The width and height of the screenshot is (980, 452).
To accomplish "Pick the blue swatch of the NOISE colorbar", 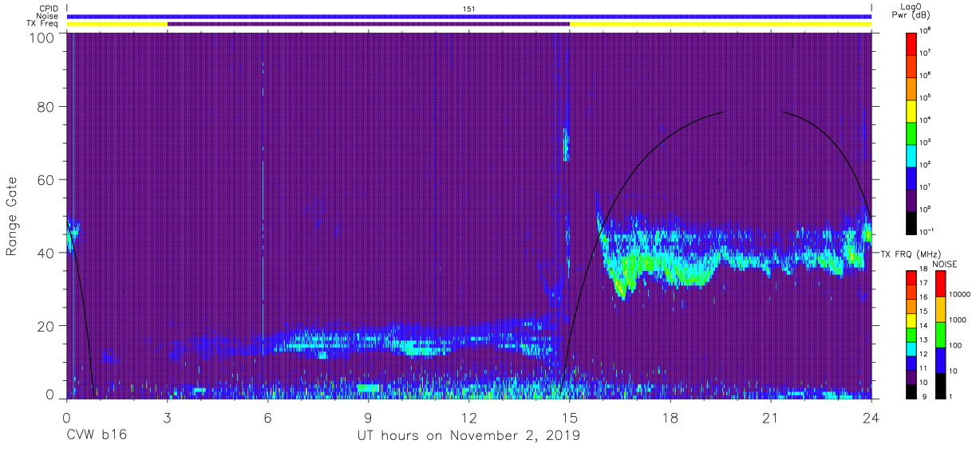I will [940, 360].
